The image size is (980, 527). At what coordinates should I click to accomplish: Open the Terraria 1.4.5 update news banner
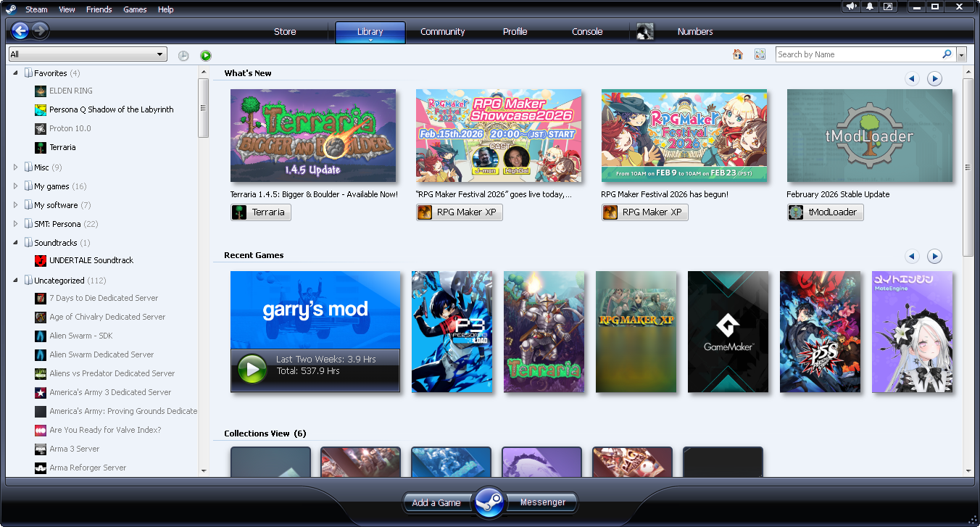pos(313,136)
